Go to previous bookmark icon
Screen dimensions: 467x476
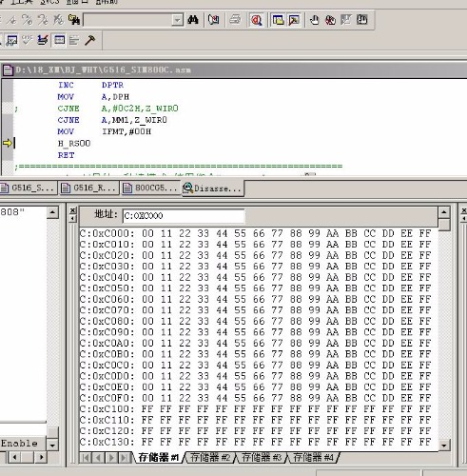(x=43, y=20)
